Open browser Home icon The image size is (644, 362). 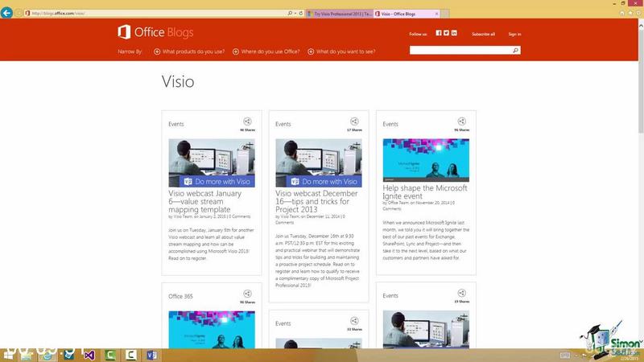622,13
